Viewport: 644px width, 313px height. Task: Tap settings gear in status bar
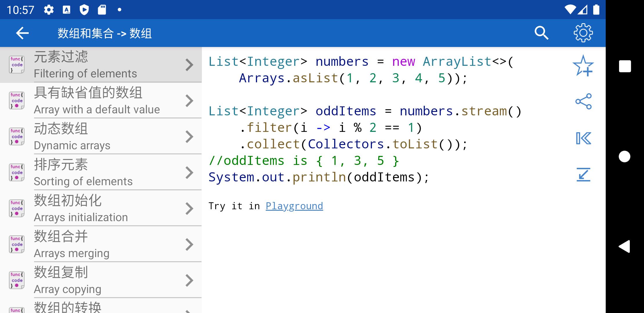[x=49, y=10]
